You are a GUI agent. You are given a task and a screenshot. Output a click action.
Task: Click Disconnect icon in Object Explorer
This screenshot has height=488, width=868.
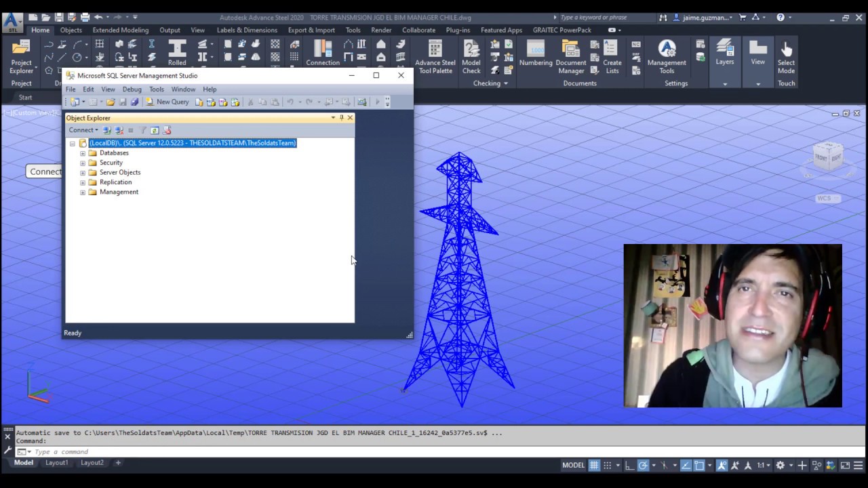[x=119, y=130]
